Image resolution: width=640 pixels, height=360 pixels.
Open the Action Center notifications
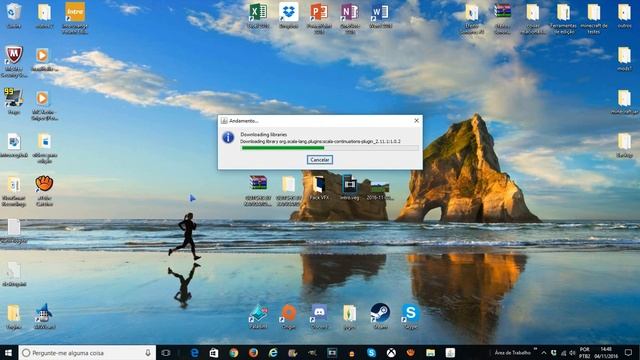coord(629,353)
